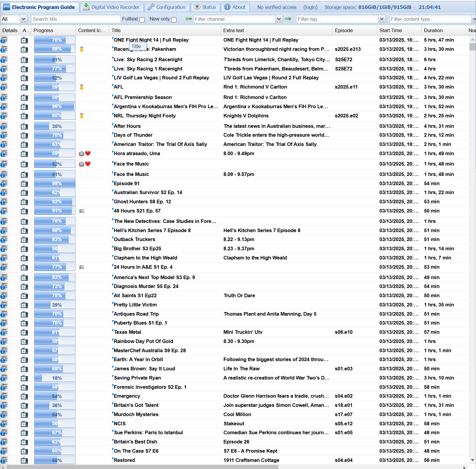Click record icon for Hora atrasado, Uma
The width and height of the screenshot is (476, 469).
click(24, 154)
